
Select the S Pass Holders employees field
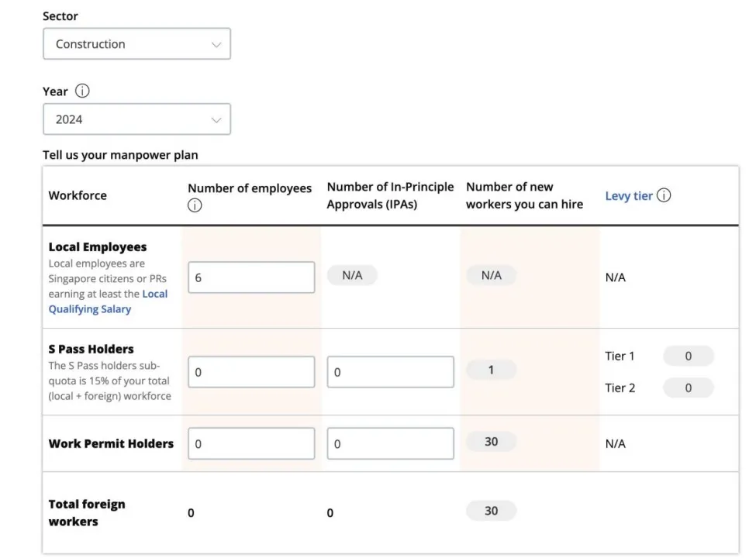pyautogui.click(x=251, y=372)
